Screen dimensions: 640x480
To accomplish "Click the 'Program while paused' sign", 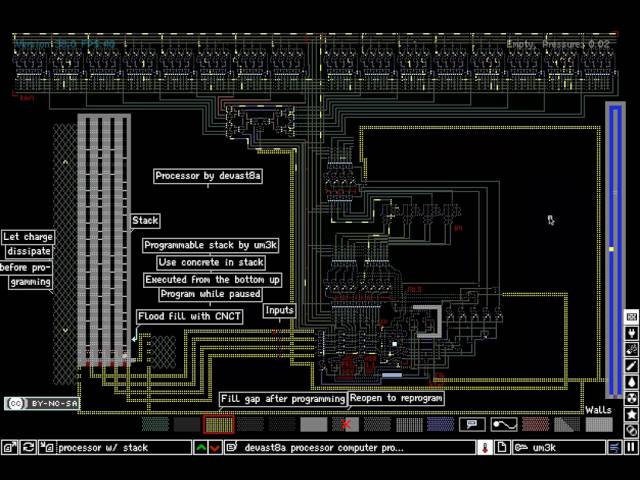I will click(x=210, y=294).
